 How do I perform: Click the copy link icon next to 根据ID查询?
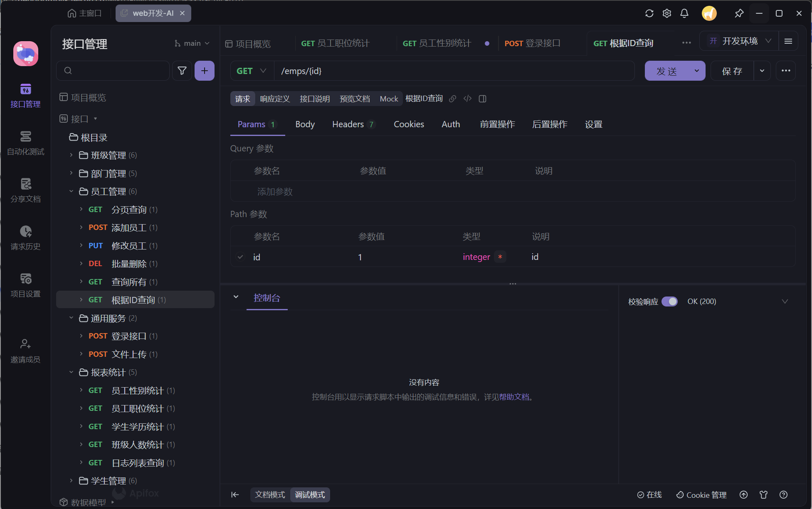coord(453,99)
